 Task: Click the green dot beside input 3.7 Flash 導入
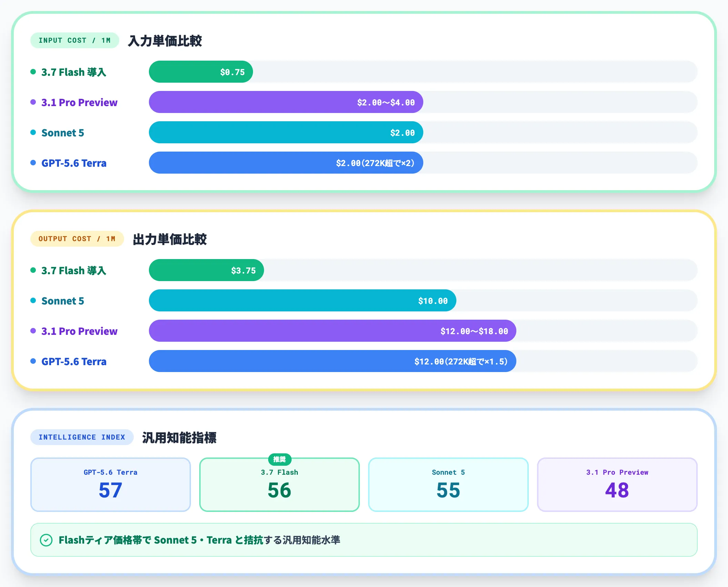point(33,72)
